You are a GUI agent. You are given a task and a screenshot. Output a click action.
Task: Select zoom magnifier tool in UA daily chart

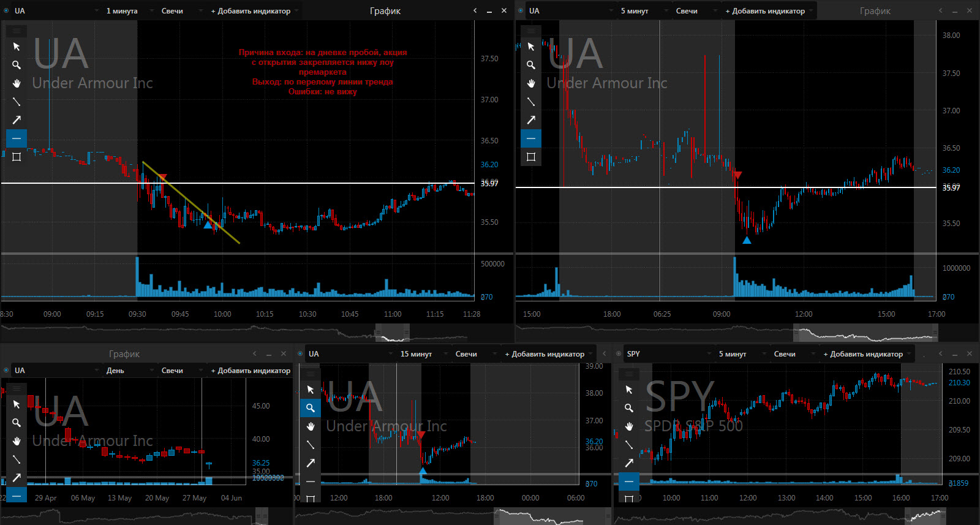pos(17,423)
